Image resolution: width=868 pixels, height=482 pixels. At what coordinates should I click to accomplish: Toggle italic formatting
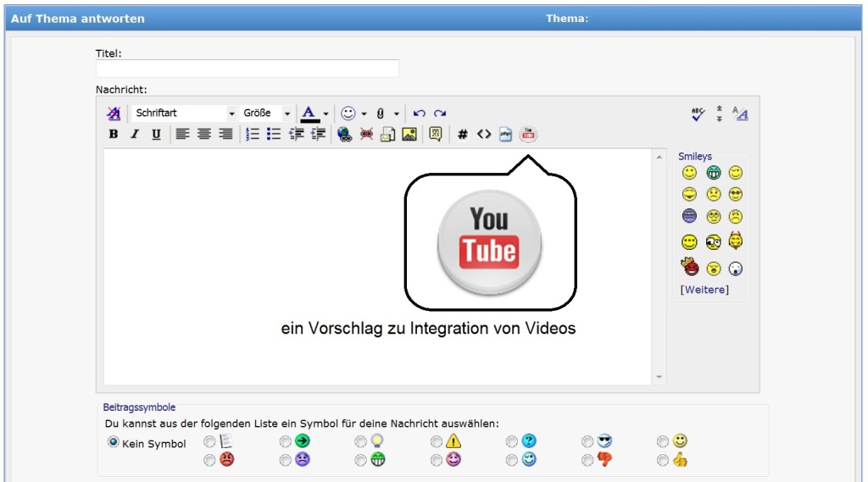tap(135, 134)
